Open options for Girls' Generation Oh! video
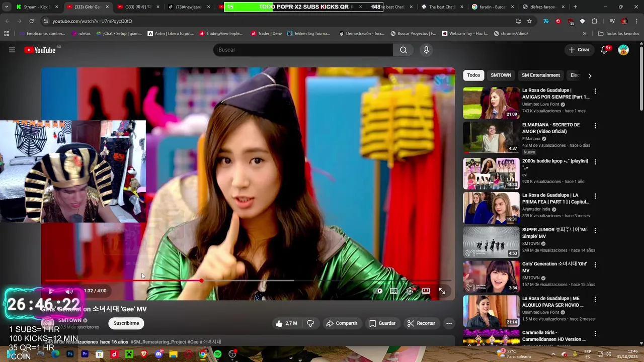Screen dimensions: 644x362 pyautogui.click(x=595, y=264)
